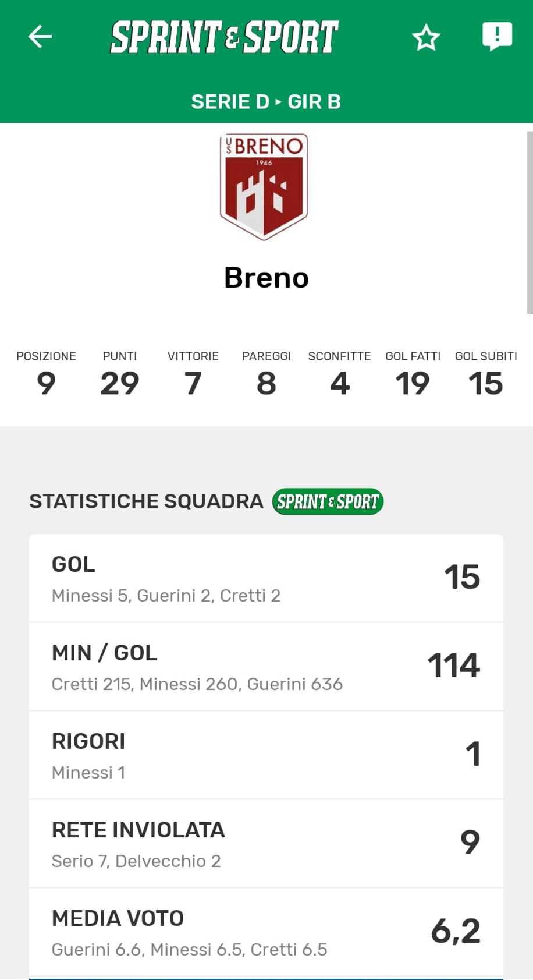Open the RETE INVIOLATA row
The image size is (533, 980).
266,844
